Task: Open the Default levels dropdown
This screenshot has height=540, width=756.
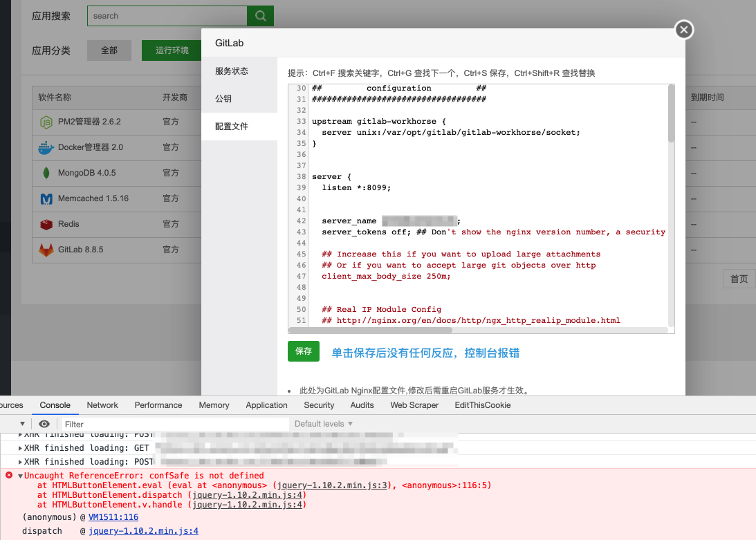Action: [x=324, y=424]
